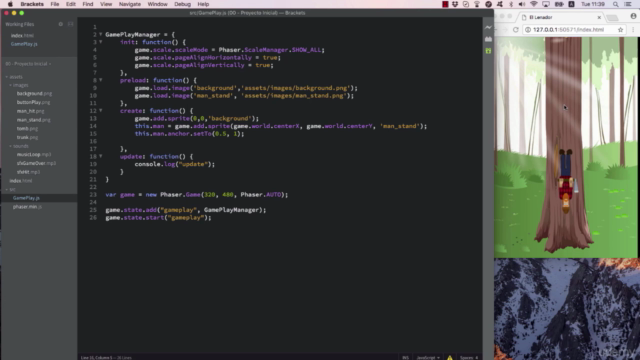Open buttonPlay.png in the file tree

coord(33,102)
